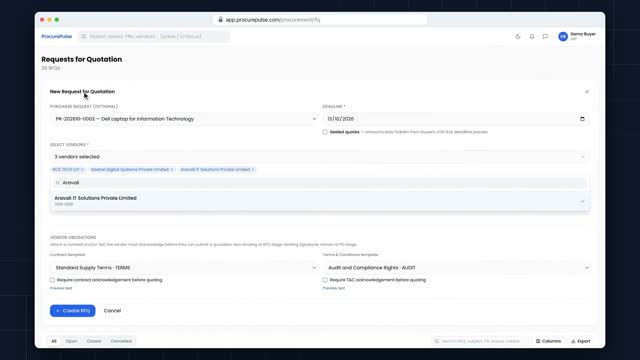Check Require T&C acknowledgement before quoting

[x=325, y=280]
